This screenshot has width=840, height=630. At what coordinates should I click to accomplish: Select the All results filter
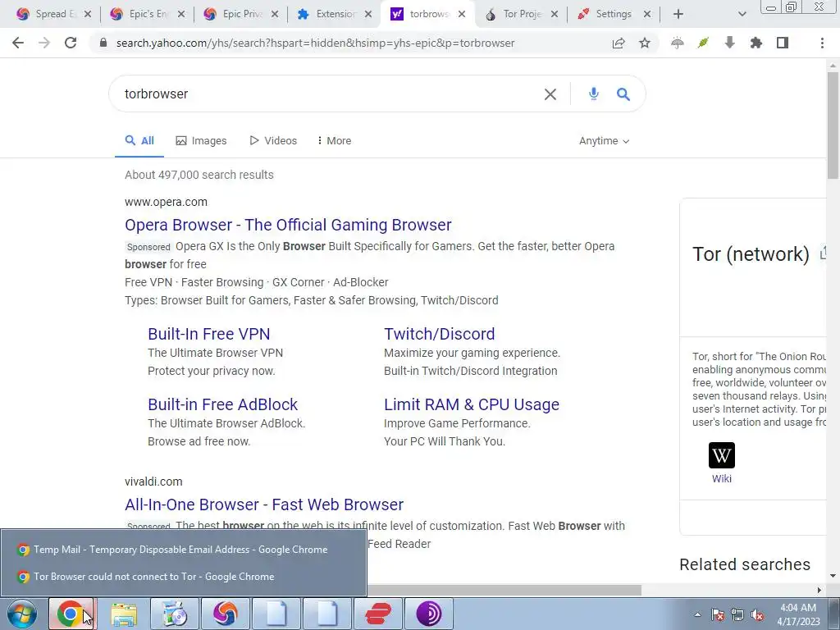[139, 141]
